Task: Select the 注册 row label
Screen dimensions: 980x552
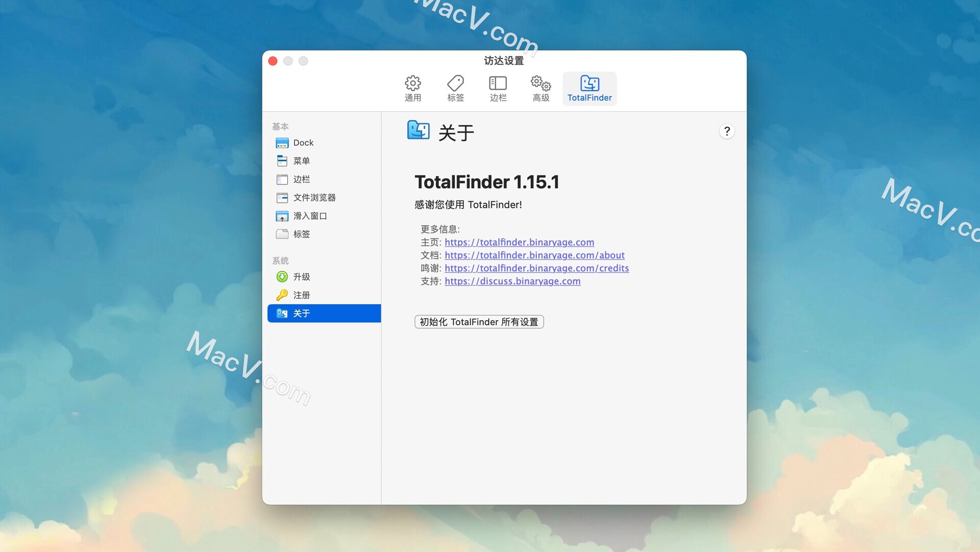Action: tap(301, 295)
